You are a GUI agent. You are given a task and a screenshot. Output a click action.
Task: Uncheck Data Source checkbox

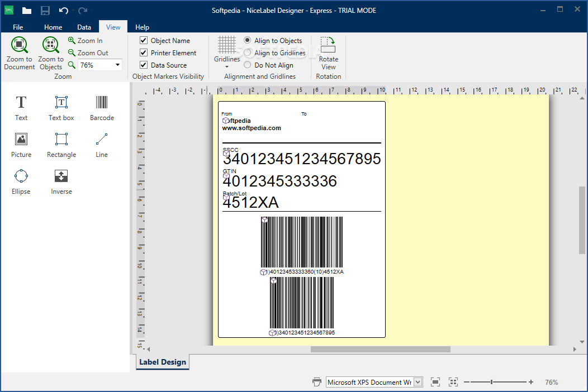(144, 65)
